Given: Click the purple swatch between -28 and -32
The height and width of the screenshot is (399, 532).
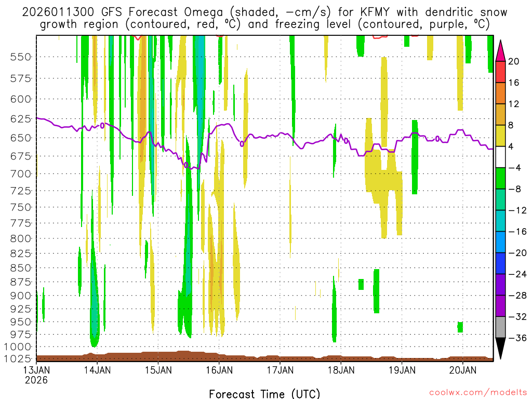Looking at the screenshot, I should [500, 306].
